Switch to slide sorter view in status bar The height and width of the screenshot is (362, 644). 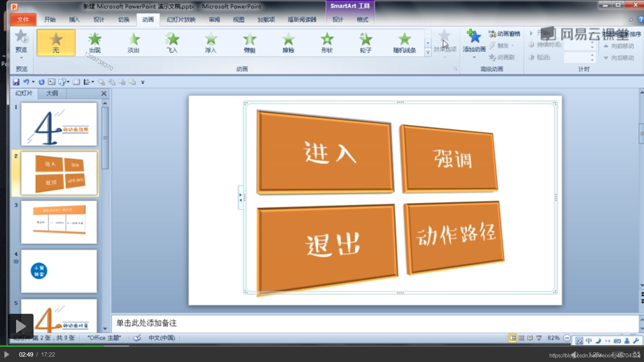pyautogui.click(x=521, y=338)
